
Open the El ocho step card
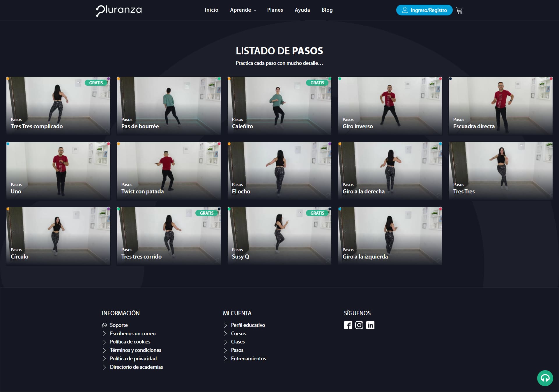[279, 171]
